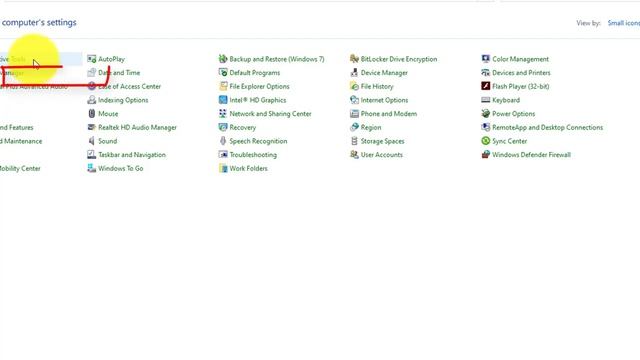
Task: Click the Taskbar and Navigation label
Action: tap(132, 155)
